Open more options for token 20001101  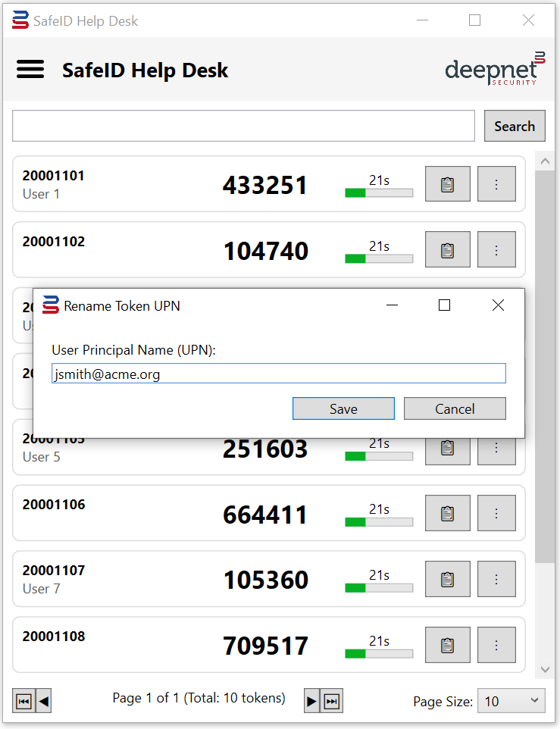coord(496,184)
